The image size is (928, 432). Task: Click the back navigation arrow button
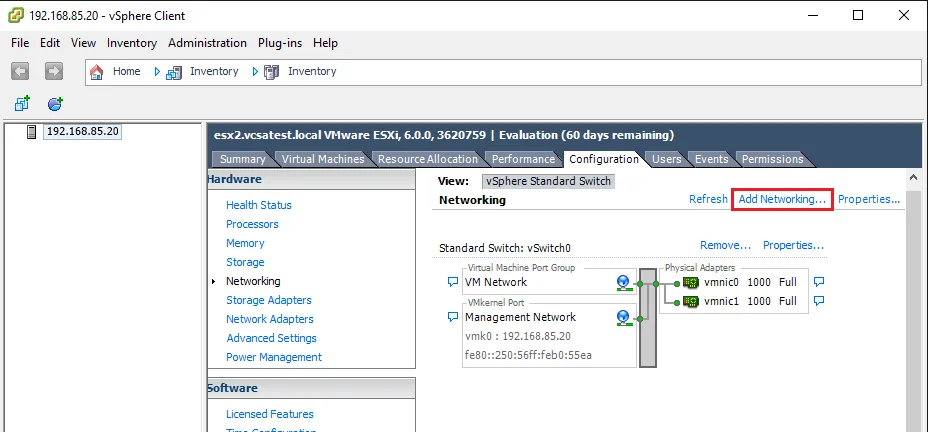click(21, 71)
